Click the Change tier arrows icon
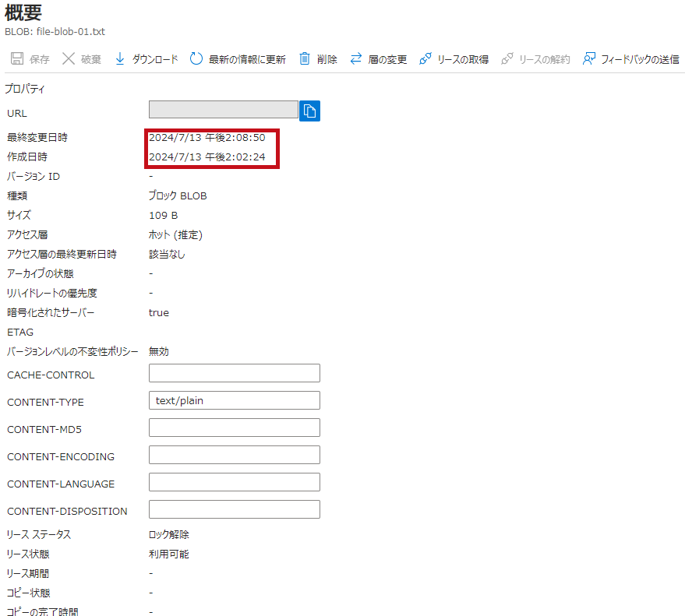This screenshot has width=685, height=616. coord(356,58)
